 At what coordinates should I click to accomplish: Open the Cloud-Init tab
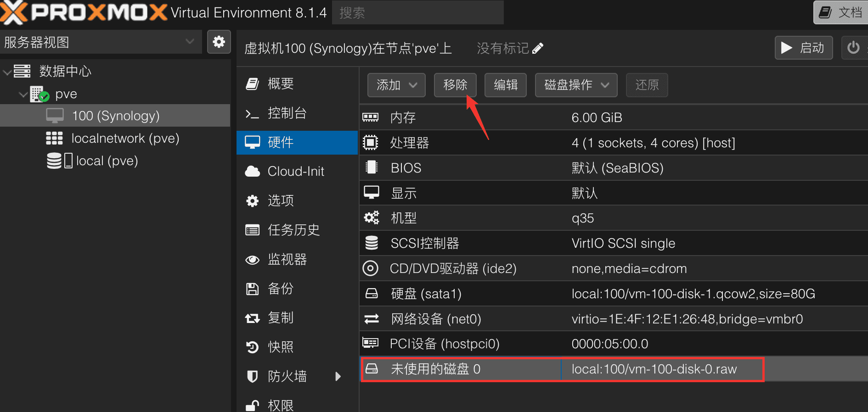coord(297,171)
